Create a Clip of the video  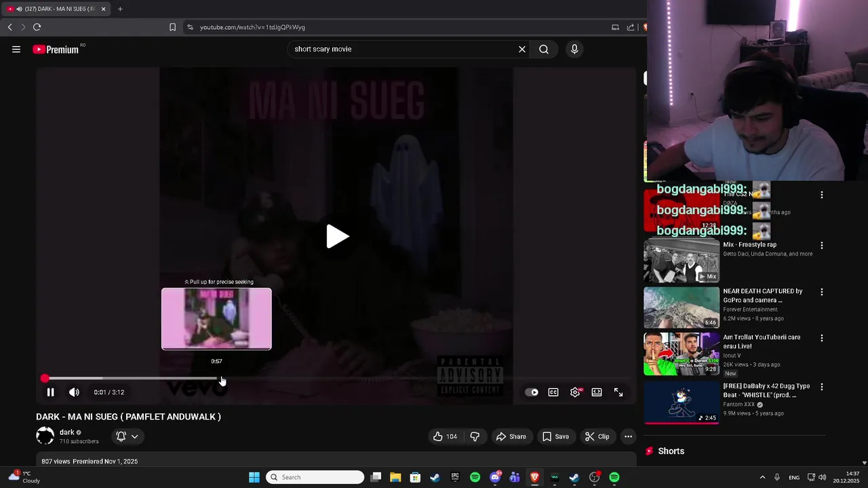tap(597, 436)
